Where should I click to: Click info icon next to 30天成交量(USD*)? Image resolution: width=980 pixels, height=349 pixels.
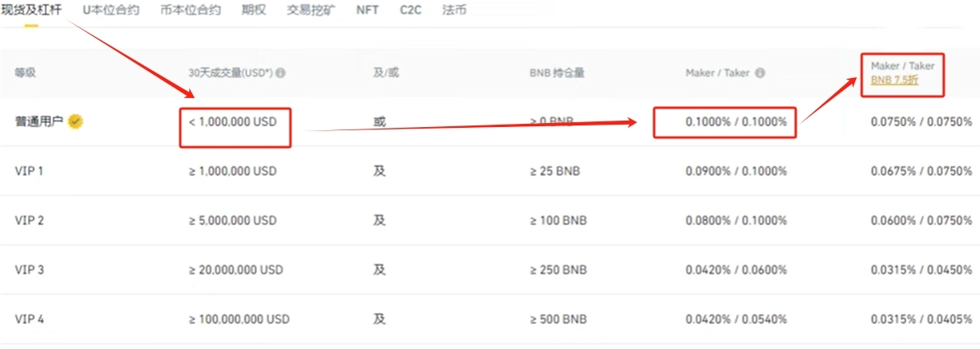coord(281,73)
